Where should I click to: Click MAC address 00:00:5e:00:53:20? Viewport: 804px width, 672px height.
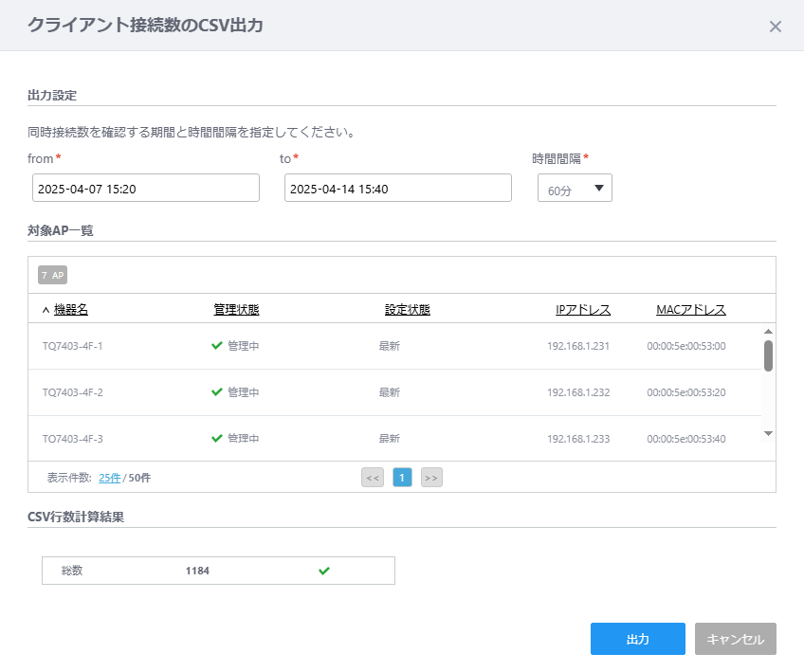coord(686,392)
